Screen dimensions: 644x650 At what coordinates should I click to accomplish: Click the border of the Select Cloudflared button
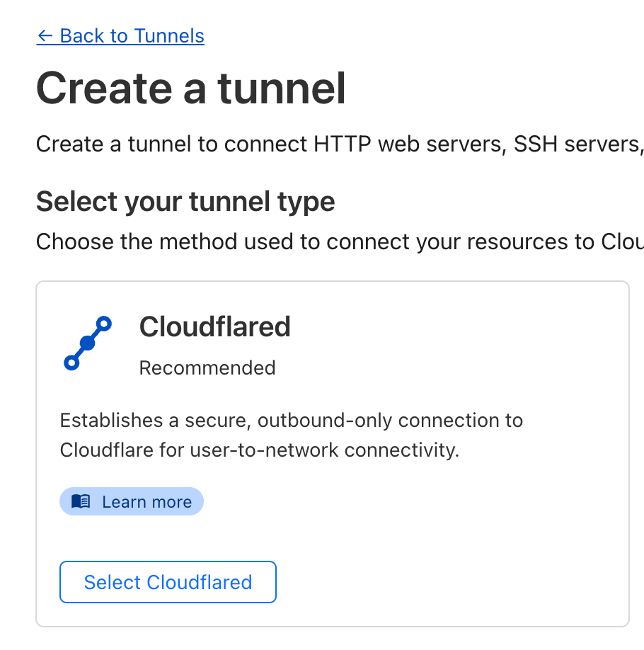[x=167, y=564]
